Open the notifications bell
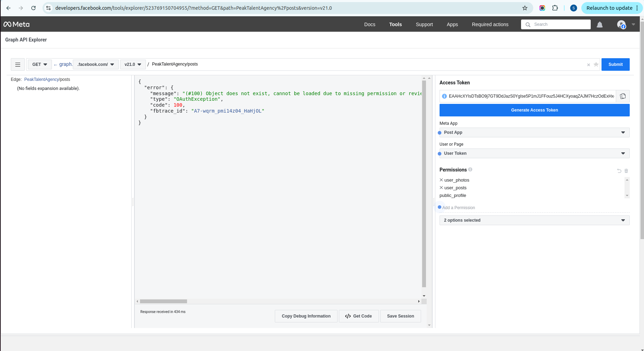Viewport: 644px width, 351px height. pos(599,24)
